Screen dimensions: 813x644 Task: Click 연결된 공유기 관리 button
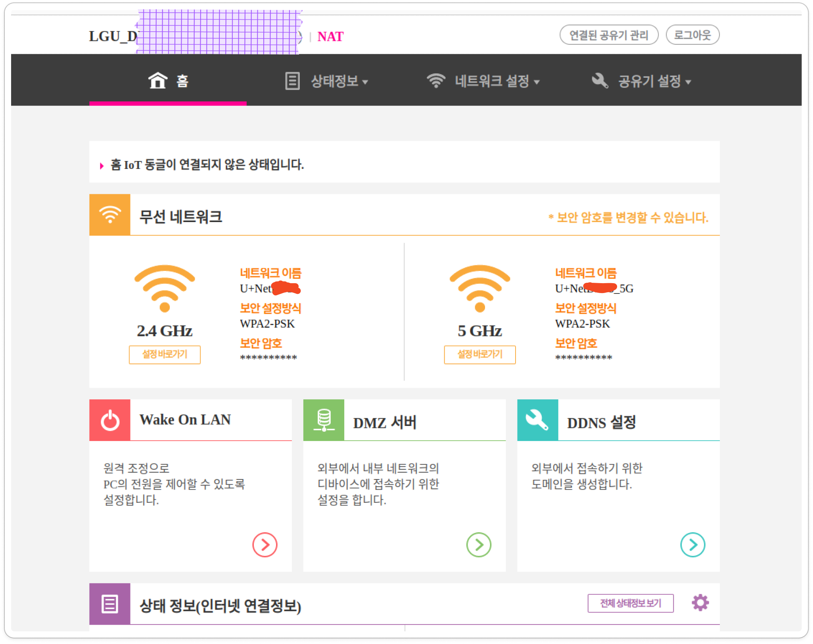(609, 35)
